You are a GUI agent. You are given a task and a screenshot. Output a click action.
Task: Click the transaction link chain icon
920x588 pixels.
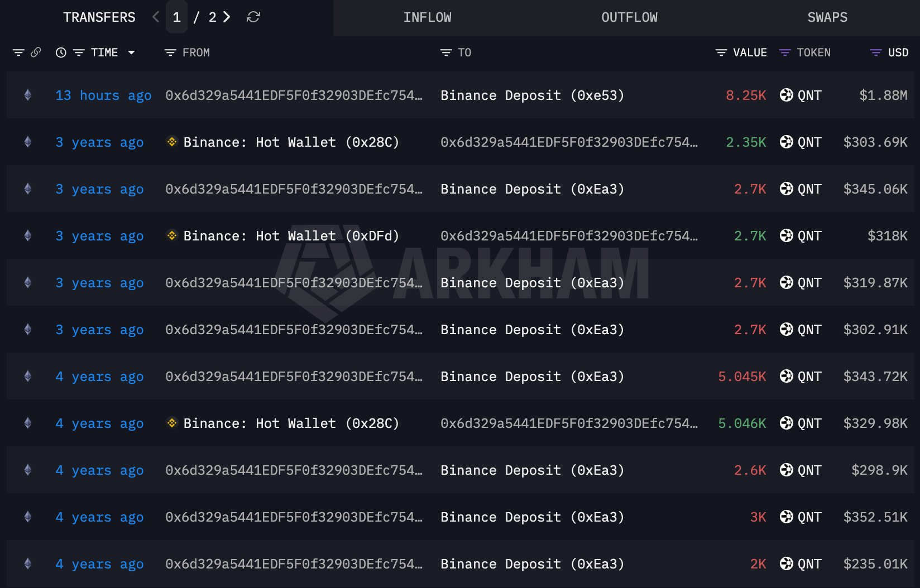point(36,52)
